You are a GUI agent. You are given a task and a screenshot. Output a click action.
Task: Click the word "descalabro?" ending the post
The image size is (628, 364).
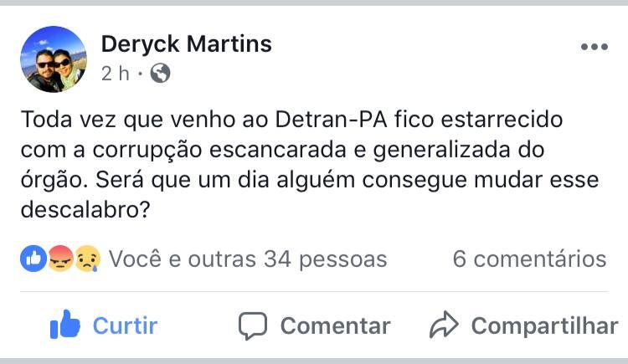85,211
